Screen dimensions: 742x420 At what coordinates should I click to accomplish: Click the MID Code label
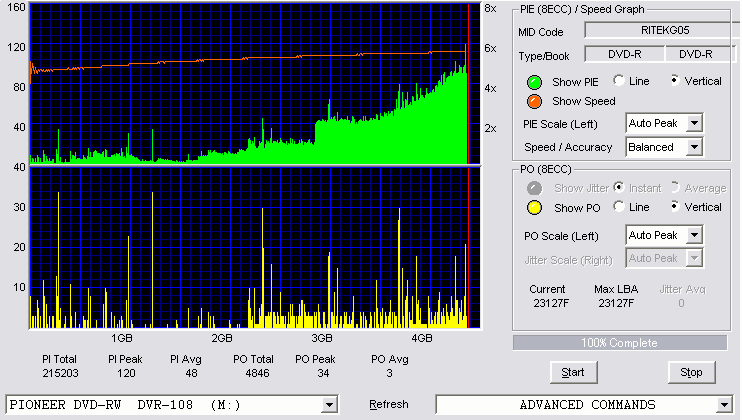click(x=540, y=32)
